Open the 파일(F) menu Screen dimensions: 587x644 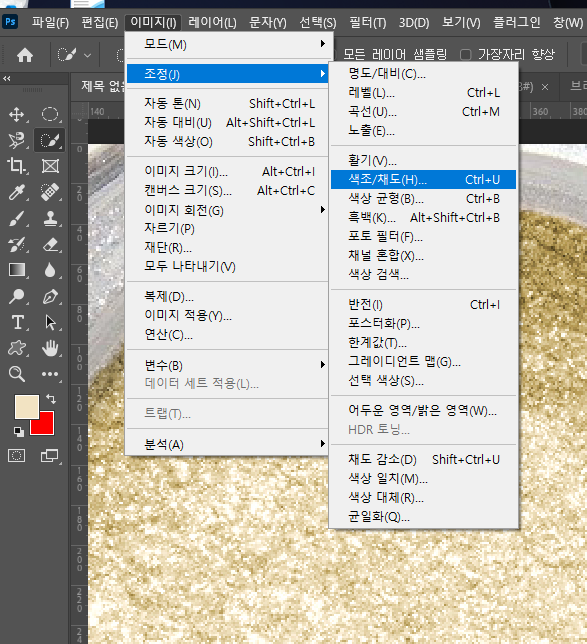50,22
